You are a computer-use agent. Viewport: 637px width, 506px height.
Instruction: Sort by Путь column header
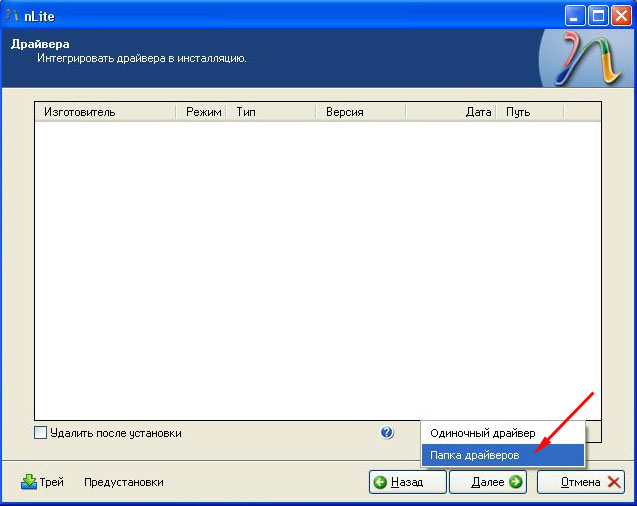(530, 112)
